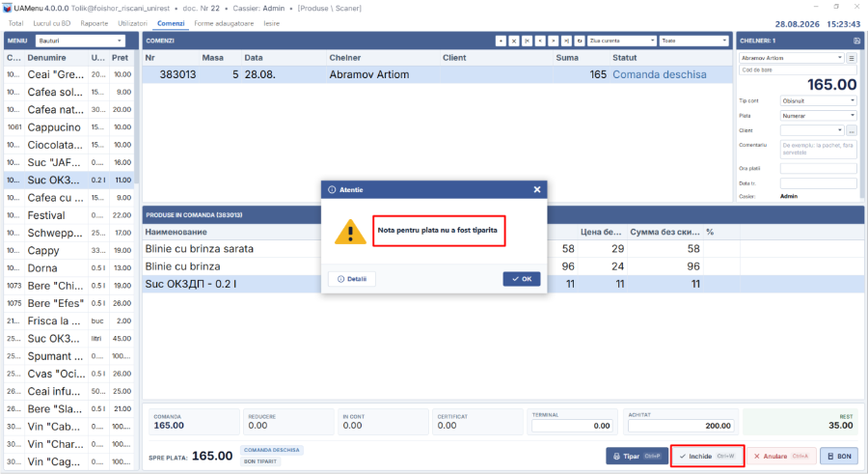Confirm the warning with OK button
The height and width of the screenshot is (474, 868).
tap(522, 279)
